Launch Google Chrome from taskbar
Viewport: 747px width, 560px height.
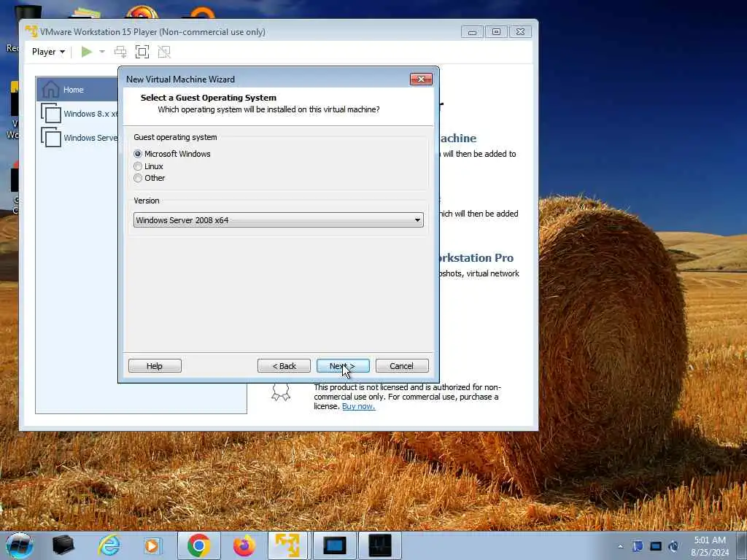click(198, 545)
